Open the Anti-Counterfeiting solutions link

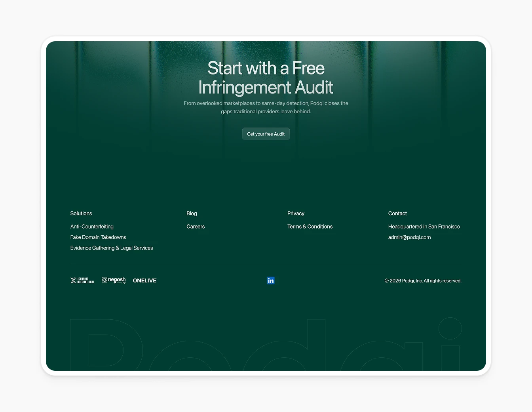92,226
